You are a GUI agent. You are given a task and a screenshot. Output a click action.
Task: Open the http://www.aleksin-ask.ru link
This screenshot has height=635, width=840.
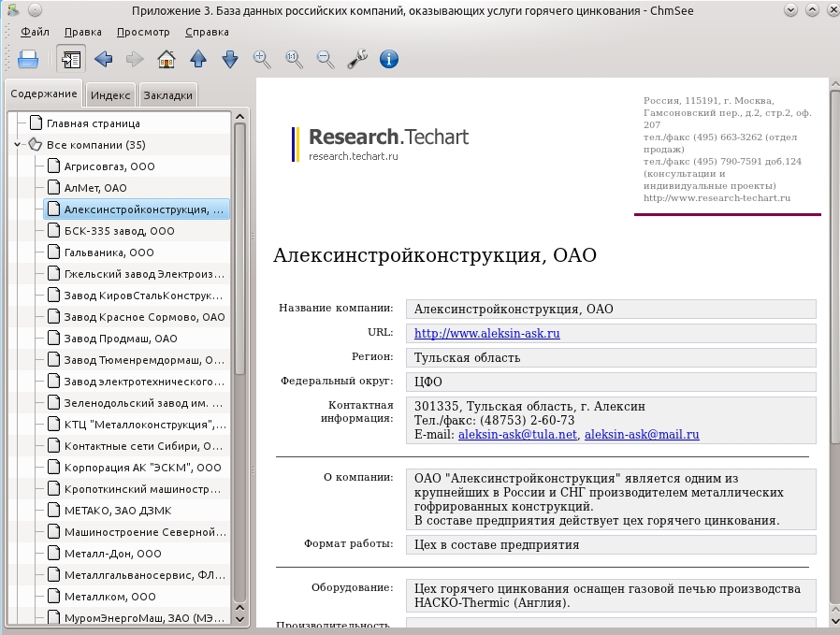[x=487, y=333]
